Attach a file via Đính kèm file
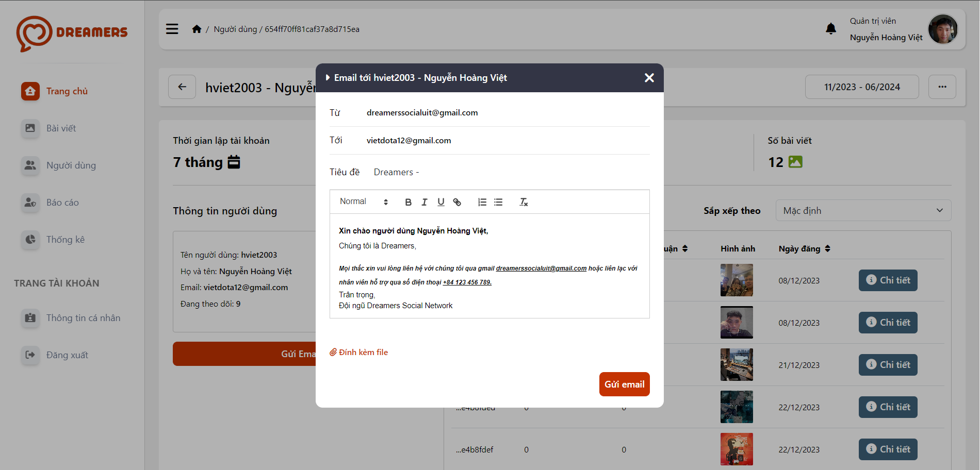980x470 pixels. 359,352
